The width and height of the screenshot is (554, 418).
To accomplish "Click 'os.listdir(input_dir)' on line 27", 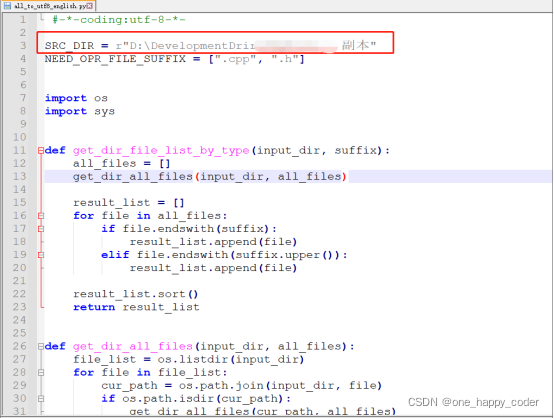I will (x=231, y=360).
